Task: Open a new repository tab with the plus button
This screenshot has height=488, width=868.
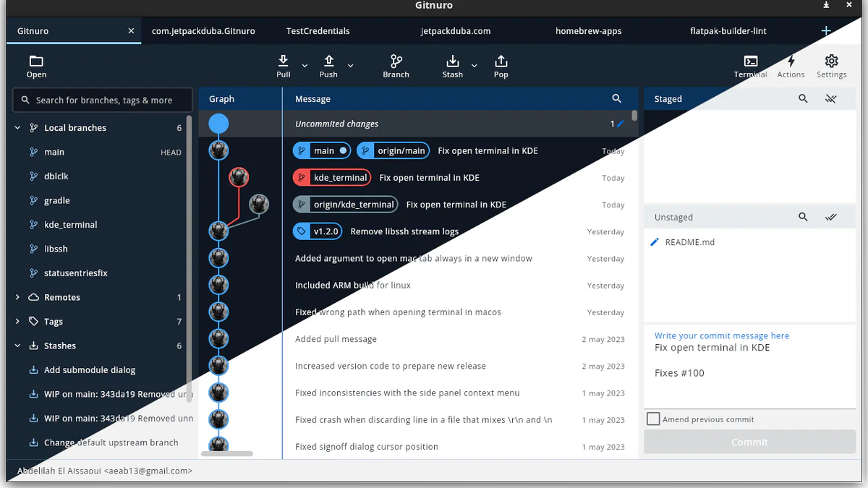Action: tap(826, 30)
